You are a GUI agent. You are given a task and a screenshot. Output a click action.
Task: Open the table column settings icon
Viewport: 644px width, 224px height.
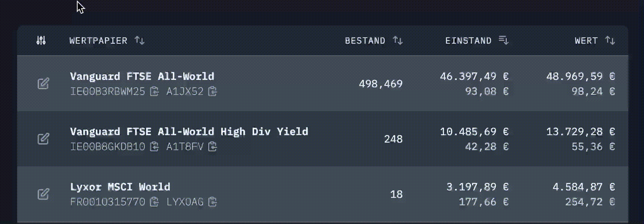41,40
